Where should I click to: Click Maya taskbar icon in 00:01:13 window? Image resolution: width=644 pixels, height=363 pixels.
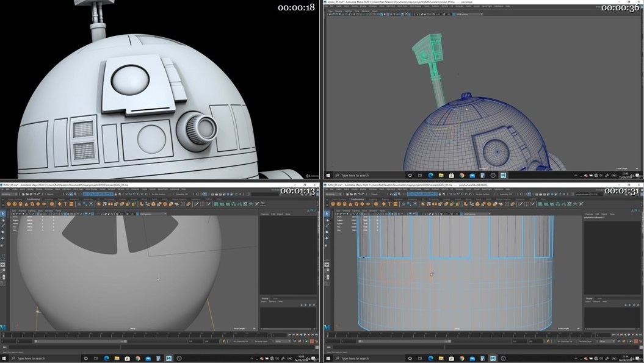tap(169, 359)
